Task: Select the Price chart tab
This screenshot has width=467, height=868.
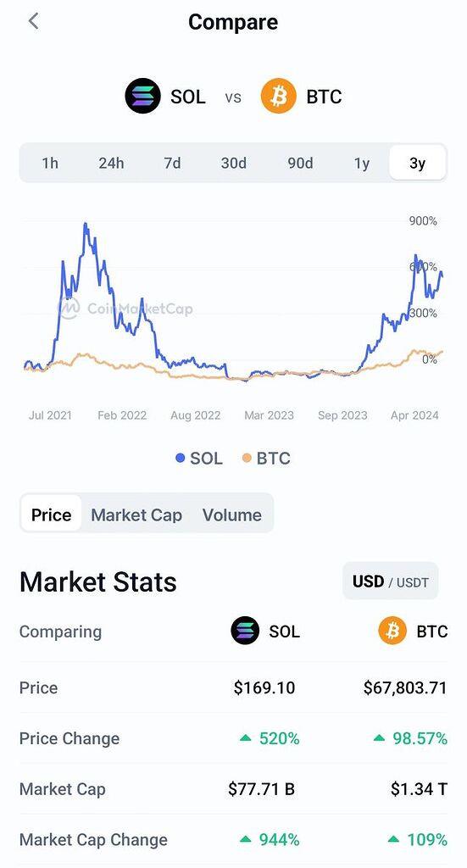Action: pyautogui.click(x=52, y=515)
